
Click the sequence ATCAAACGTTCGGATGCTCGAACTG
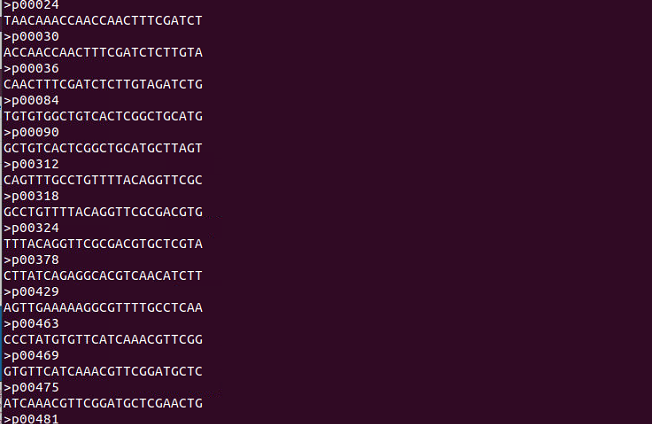coord(103,404)
